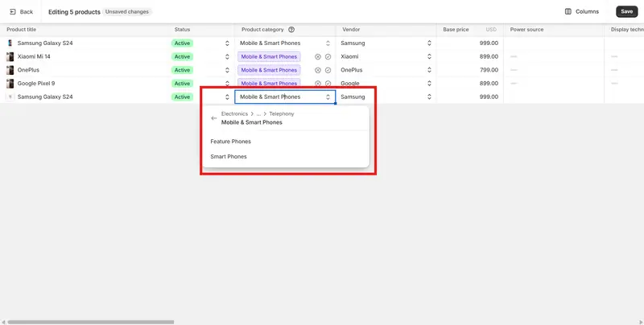The image size is (644, 325).
Task: Click the Back button
Action: [21, 12]
